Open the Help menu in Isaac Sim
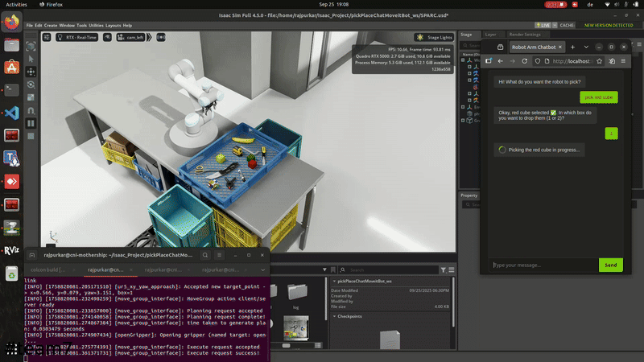 127,26
